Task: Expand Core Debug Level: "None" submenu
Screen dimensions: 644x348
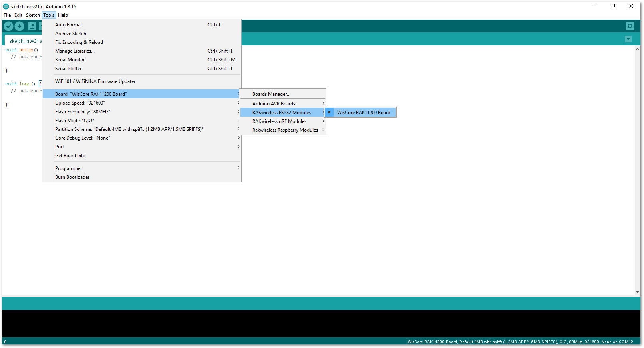Action: tap(141, 138)
